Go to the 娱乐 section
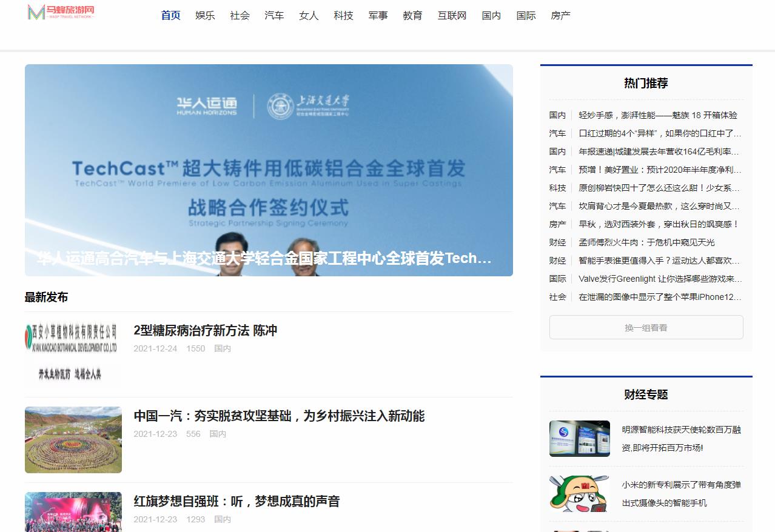The height and width of the screenshot is (532, 775). (205, 16)
